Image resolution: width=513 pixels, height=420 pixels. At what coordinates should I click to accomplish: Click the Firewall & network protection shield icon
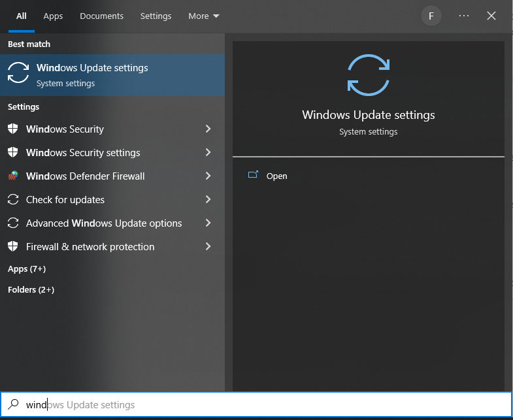(13, 246)
